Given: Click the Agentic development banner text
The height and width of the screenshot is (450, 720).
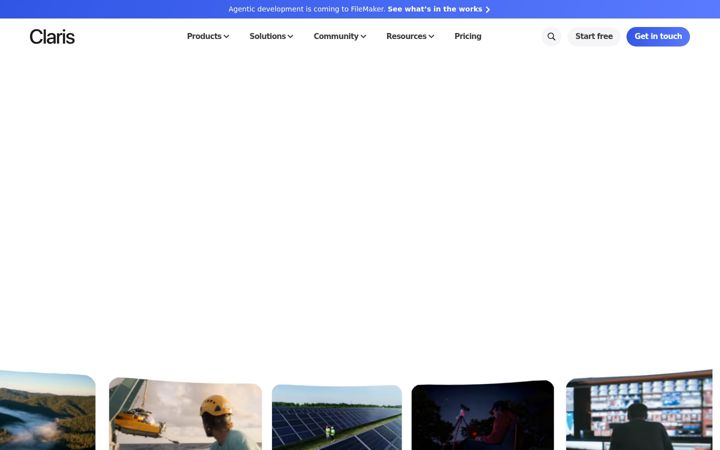Looking at the screenshot, I should pos(307,9).
